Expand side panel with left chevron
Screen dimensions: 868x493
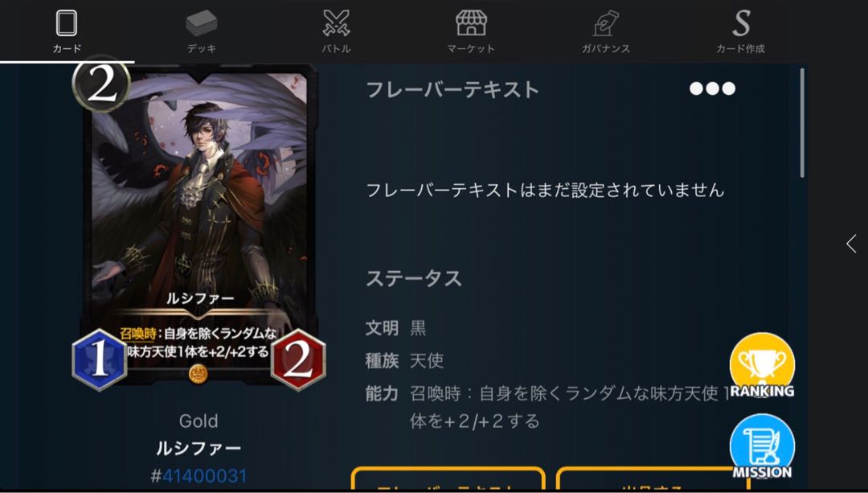pos(851,244)
